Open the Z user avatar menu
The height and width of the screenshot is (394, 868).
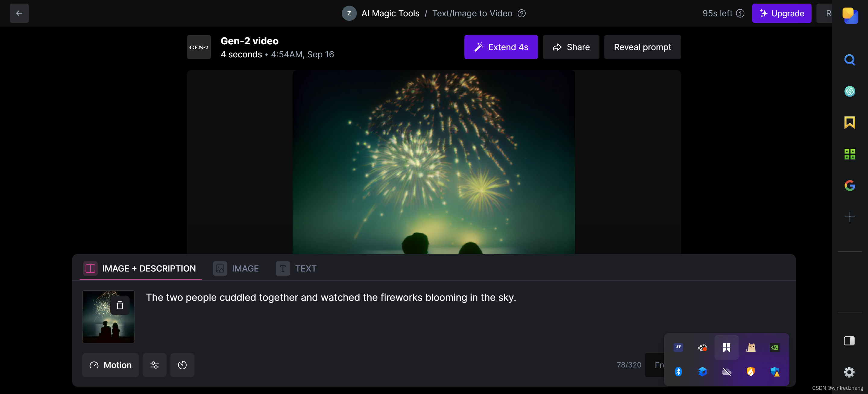click(x=349, y=13)
